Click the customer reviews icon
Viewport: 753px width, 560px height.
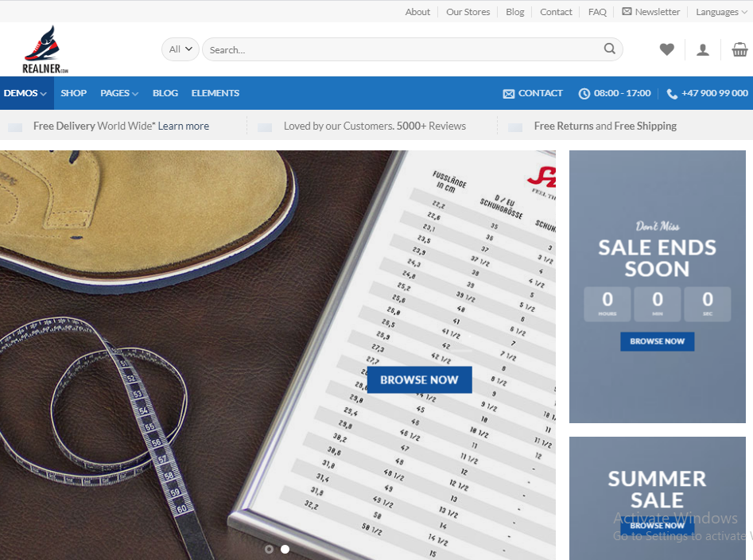coord(265,126)
